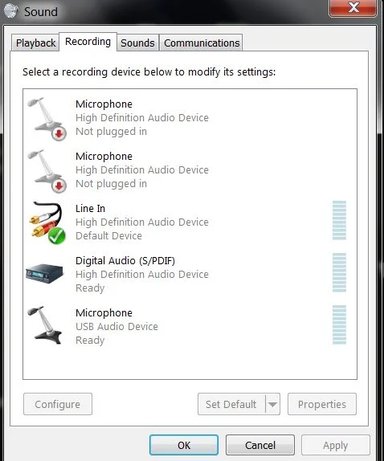Close the Sound dialog window
Image resolution: width=384 pixels, height=461 pixels.
353,8
